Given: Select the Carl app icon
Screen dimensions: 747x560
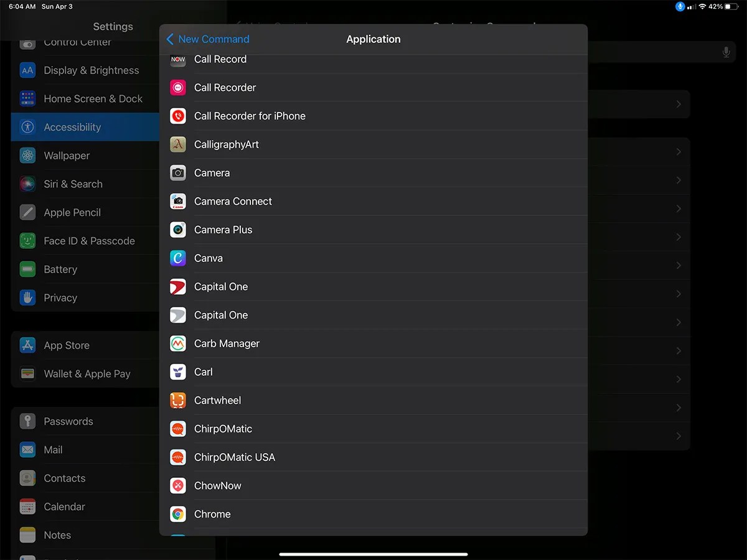Looking at the screenshot, I should [x=177, y=371].
